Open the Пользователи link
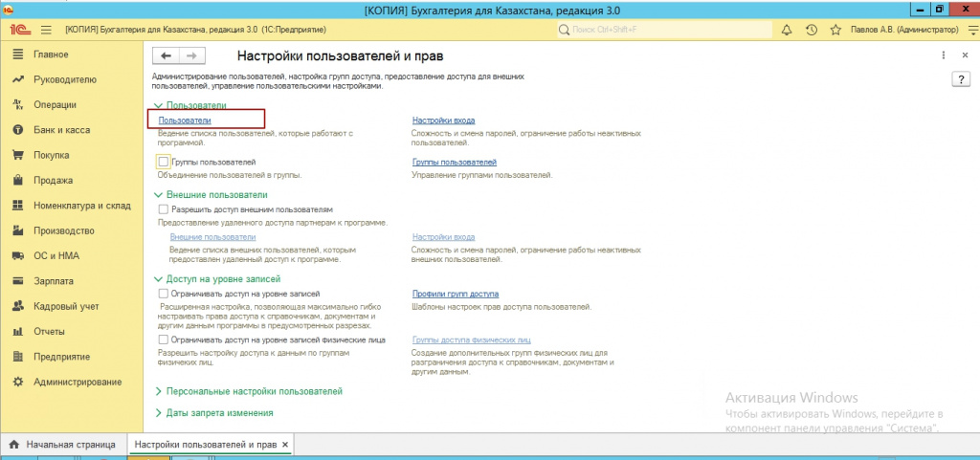The width and height of the screenshot is (980, 460). pyautogui.click(x=185, y=120)
